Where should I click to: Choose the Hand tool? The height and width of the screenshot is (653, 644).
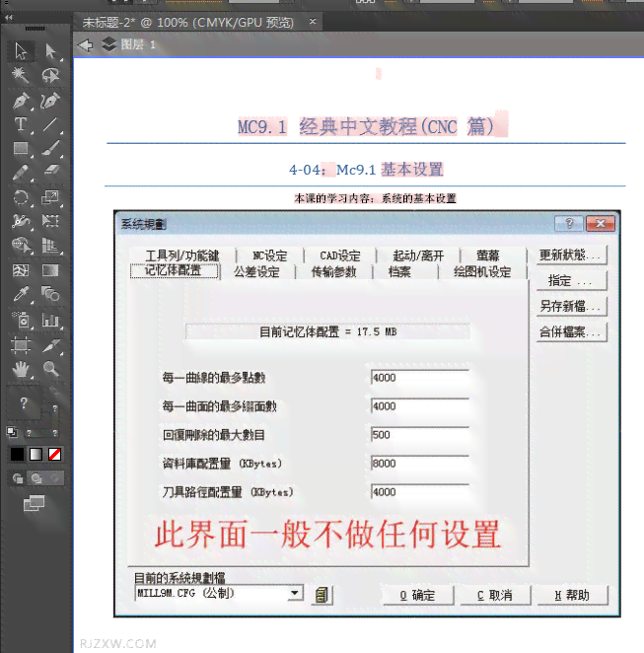[x=21, y=369]
